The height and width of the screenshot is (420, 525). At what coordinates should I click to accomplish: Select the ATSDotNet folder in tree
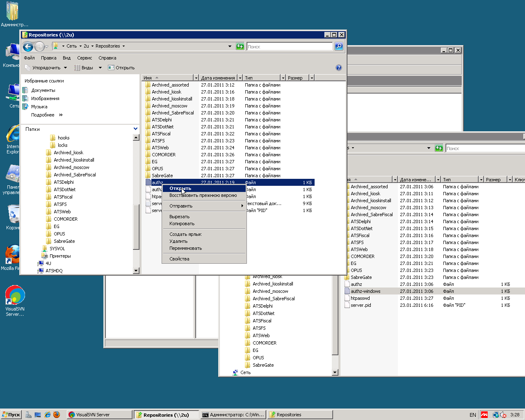pos(64,189)
